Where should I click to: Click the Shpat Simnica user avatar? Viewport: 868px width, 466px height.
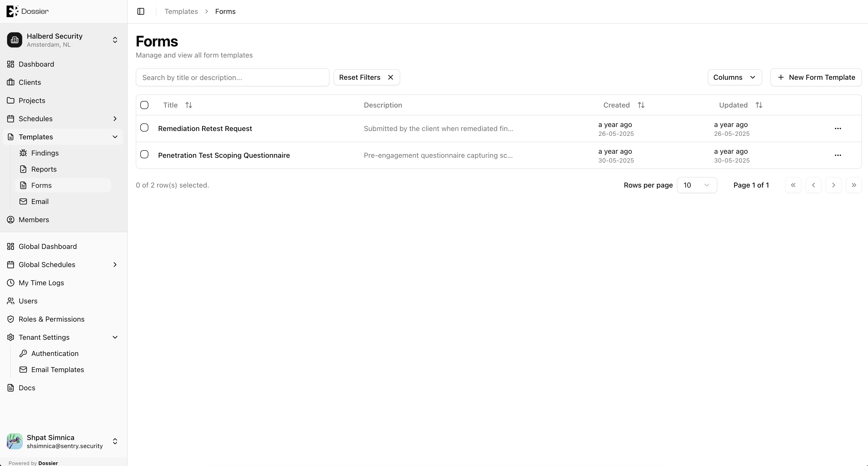(14, 441)
